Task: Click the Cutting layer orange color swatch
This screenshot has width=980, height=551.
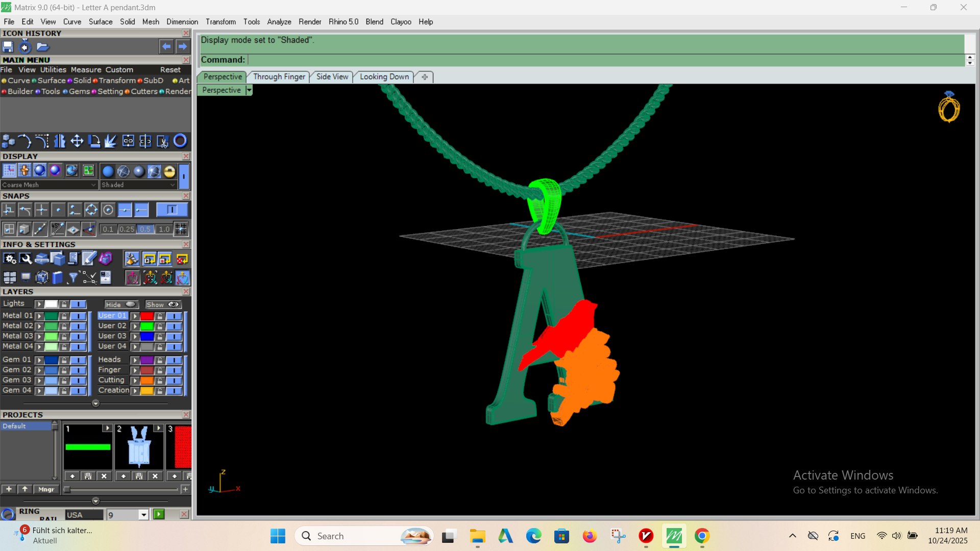Action: (147, 381)
